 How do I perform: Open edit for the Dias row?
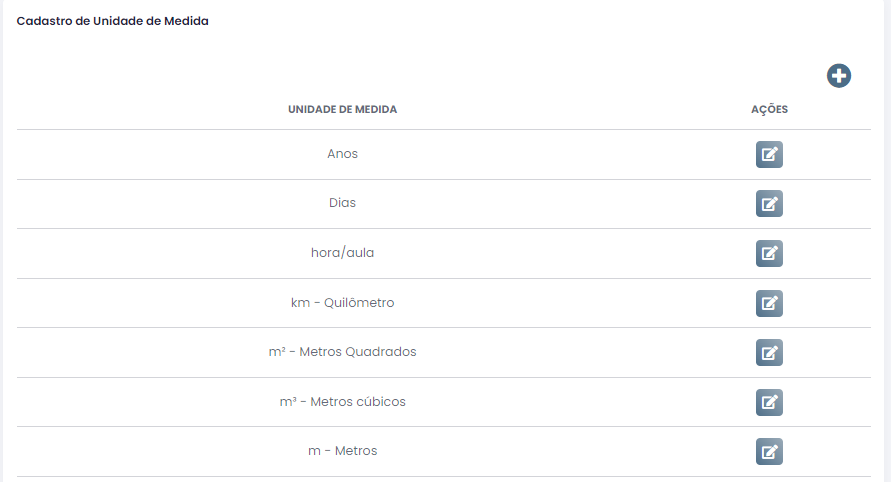769,203
